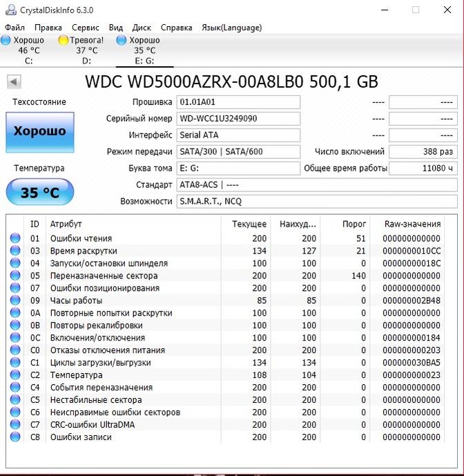Open the Правка menu
This screenshot has width=464, height=476.
tap(48, 28)
